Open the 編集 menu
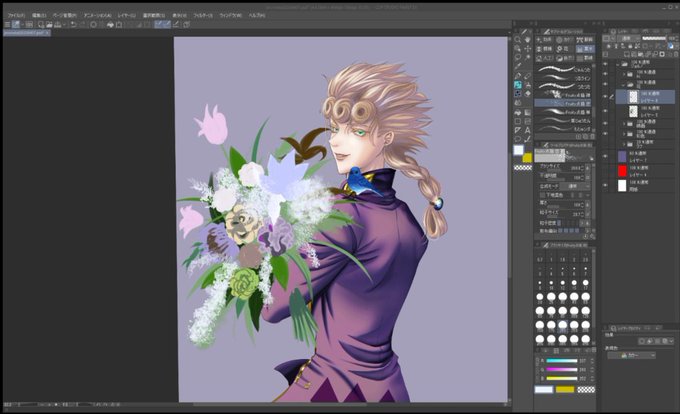The image size is (680, 414). [39, 15]
